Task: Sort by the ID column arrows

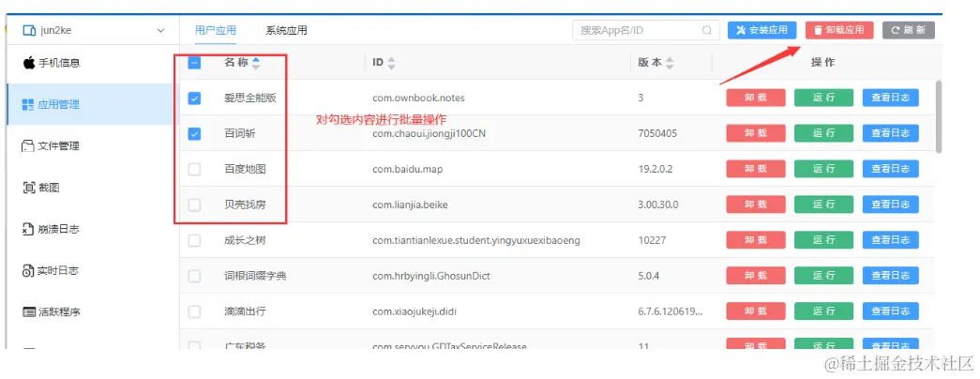Action: pos(391,63)
